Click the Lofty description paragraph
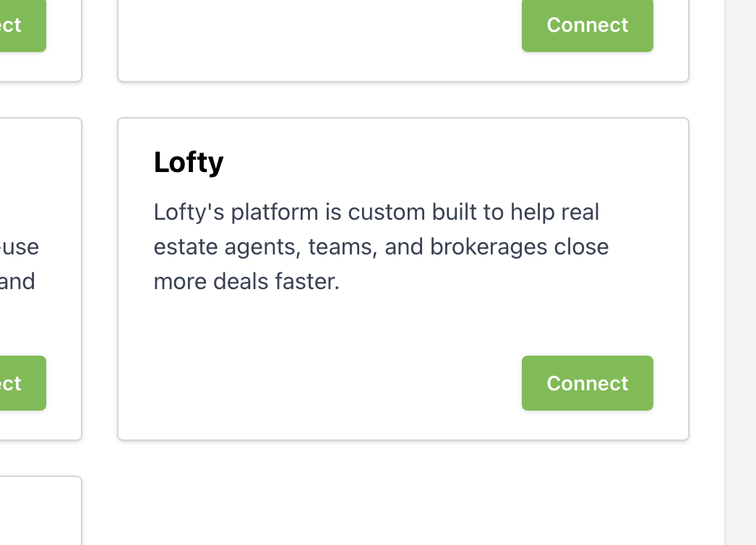 point(381,247)
